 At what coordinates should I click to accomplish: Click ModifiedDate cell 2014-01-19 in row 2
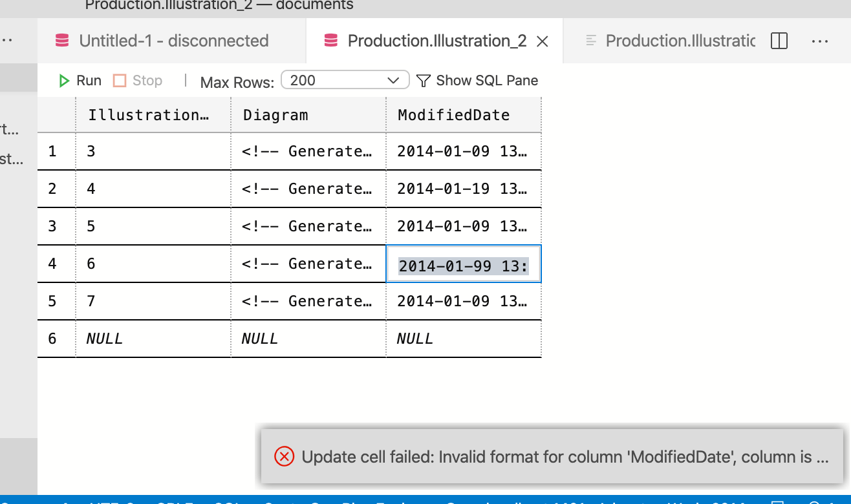point(464,189)
